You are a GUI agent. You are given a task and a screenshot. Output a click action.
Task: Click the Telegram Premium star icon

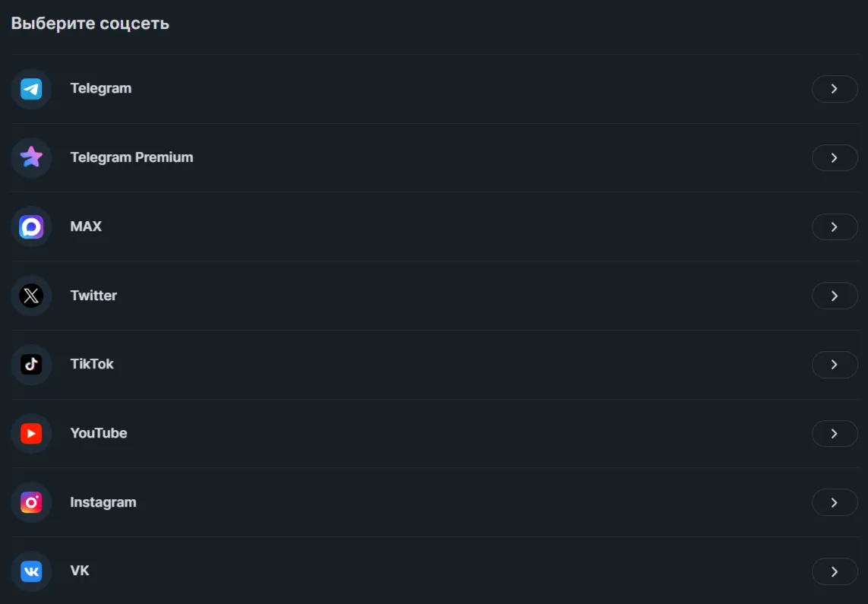(x=31, y=157)
